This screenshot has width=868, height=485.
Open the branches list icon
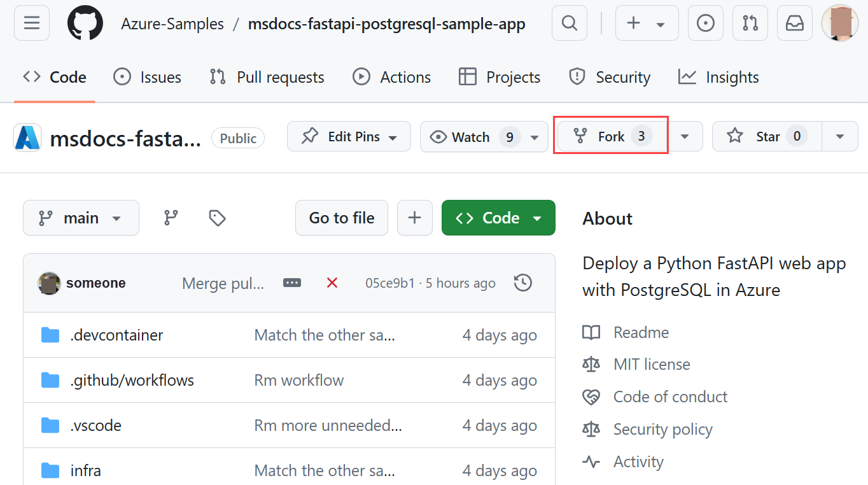[x=171, y=218]
